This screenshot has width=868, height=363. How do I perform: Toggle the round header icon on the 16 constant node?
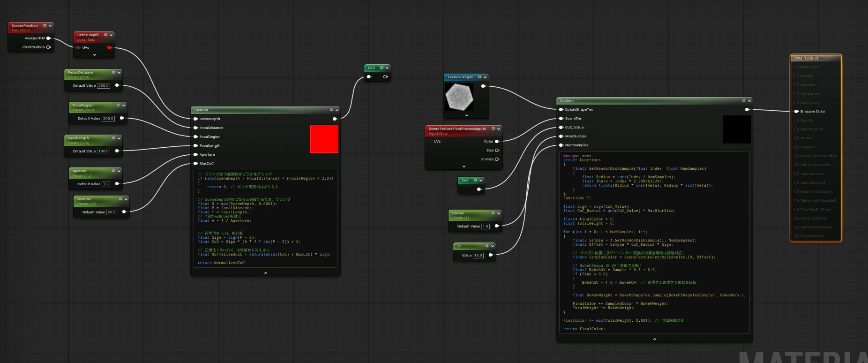487,246
